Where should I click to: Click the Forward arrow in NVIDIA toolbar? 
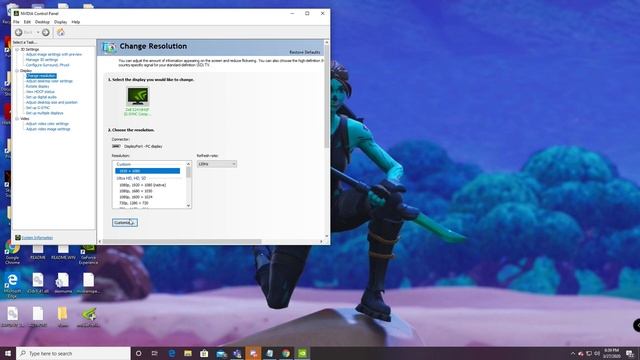[46, 32]
